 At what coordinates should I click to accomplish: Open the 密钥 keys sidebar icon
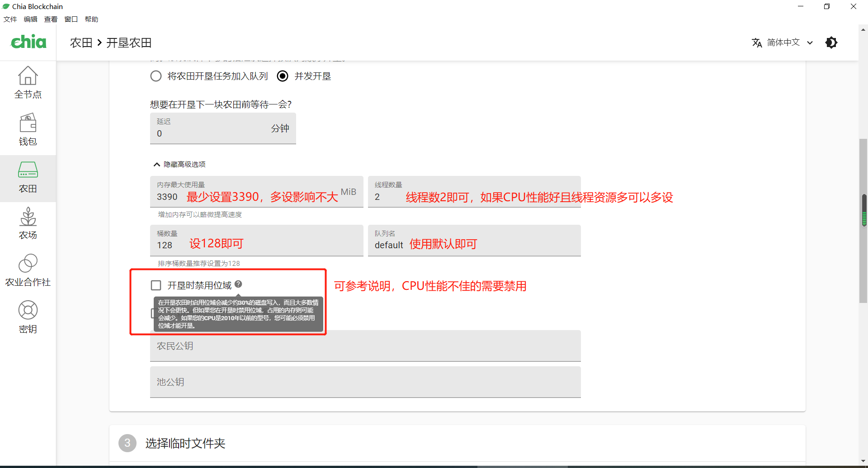28,317
